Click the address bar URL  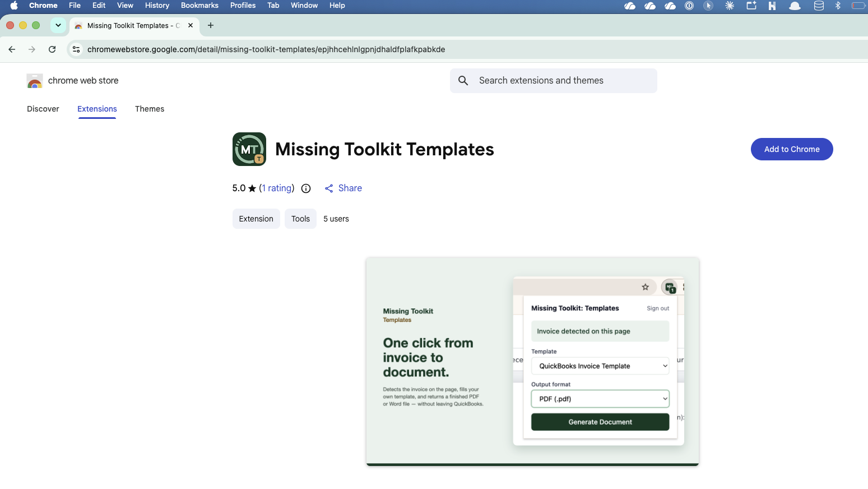click(266, 49)
